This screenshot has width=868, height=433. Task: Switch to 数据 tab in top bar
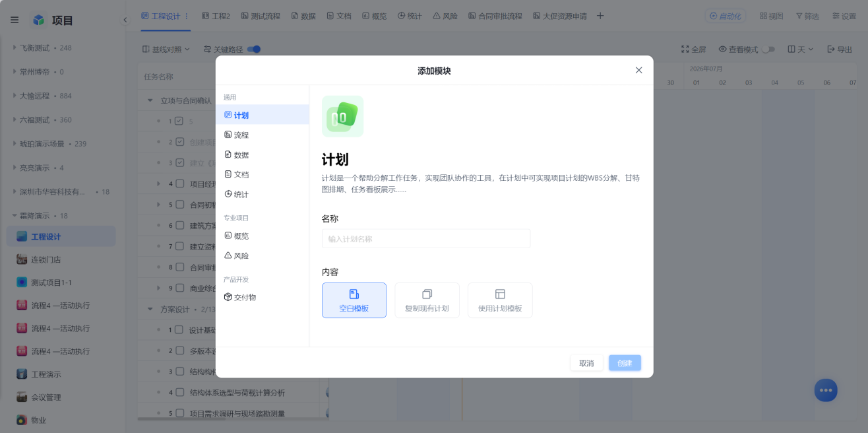(303, 16)
